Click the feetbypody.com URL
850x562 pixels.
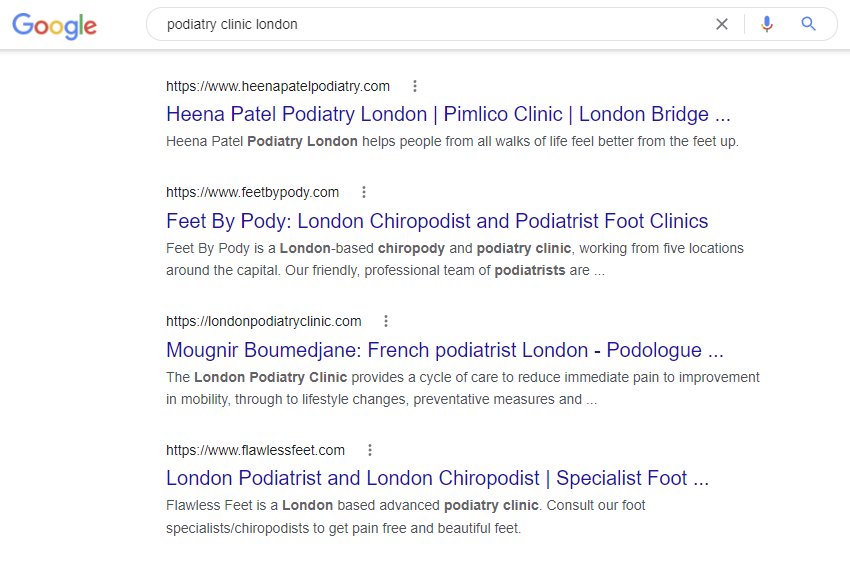(x=252, y=192)
